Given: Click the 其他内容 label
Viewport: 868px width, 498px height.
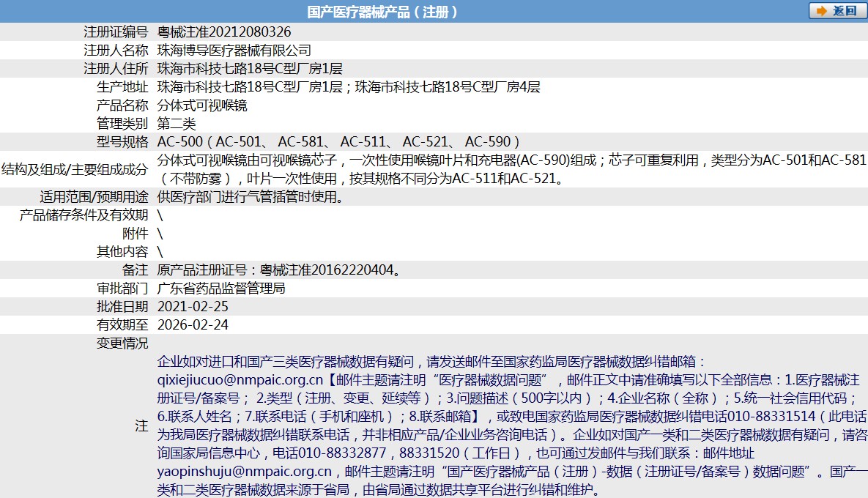Looking at the screenshot, I should pyautogui.click(x=122, y=252).
